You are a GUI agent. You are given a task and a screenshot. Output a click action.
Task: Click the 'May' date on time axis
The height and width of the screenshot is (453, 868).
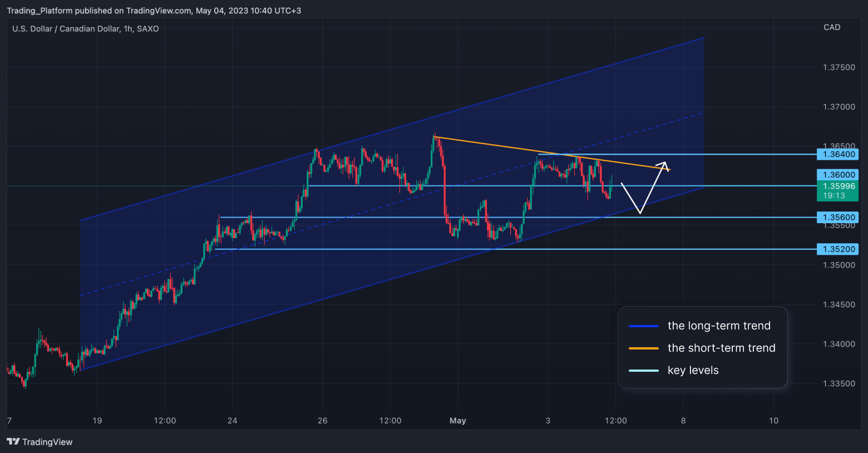coord(458,421)
